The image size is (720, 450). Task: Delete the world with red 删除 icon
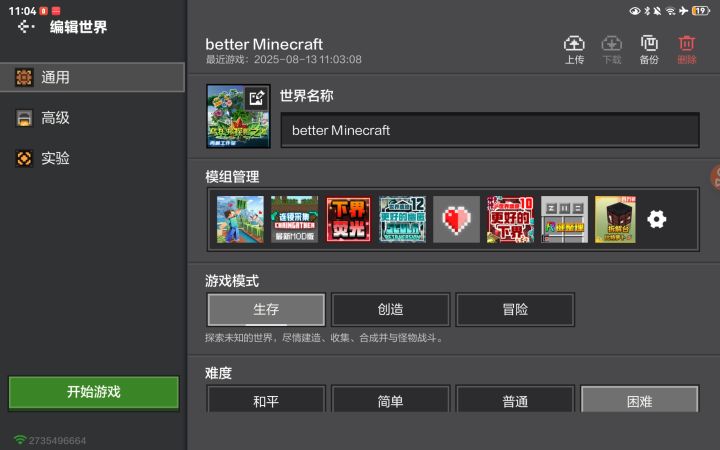pyautogui.click(x=686, y=50)
